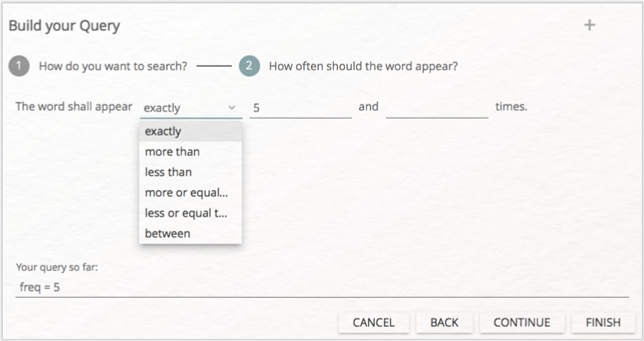This screenshot has width=644, height=341.
Task: Open the frequency comparison combo box
Action: click(x=191, y=108)
